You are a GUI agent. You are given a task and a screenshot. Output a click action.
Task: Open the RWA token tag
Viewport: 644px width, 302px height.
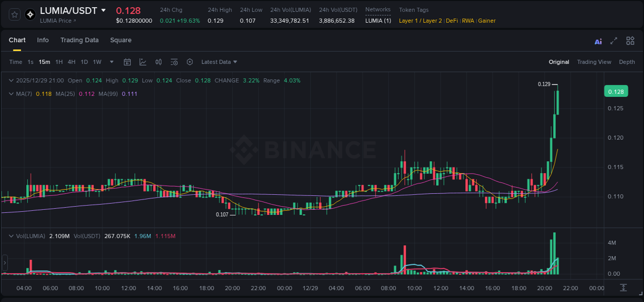pos(468,21)
